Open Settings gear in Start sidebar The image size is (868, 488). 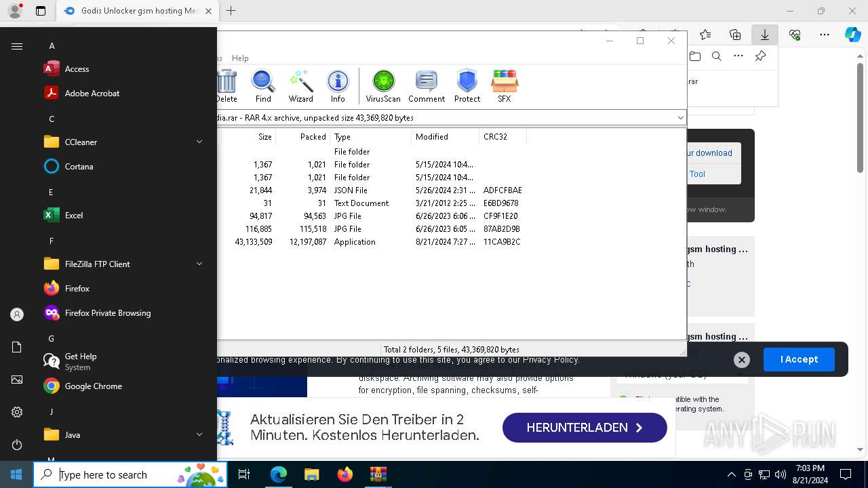pos(17,412)
